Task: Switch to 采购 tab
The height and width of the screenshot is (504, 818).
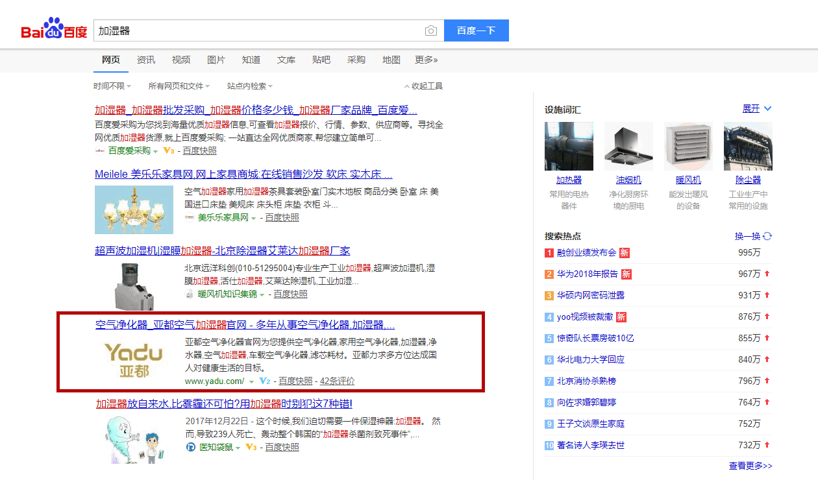Action: click(x=356, y=60)
